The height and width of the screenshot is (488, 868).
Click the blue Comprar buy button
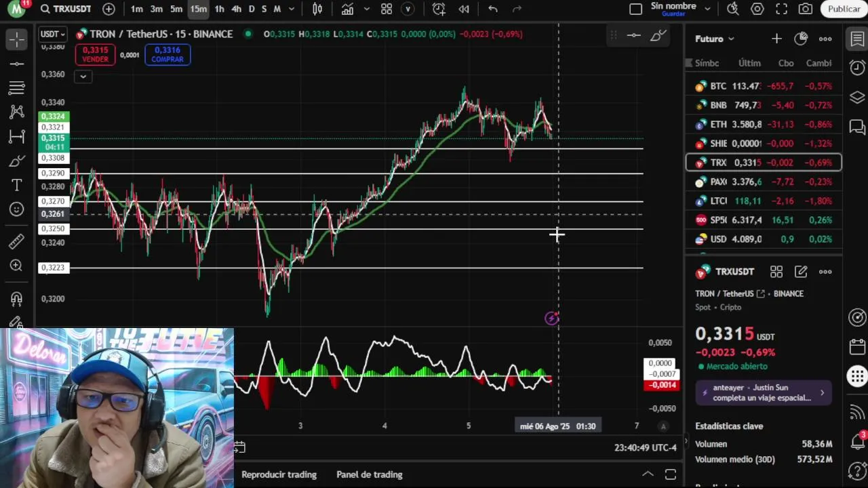click(x=167, y=55)
